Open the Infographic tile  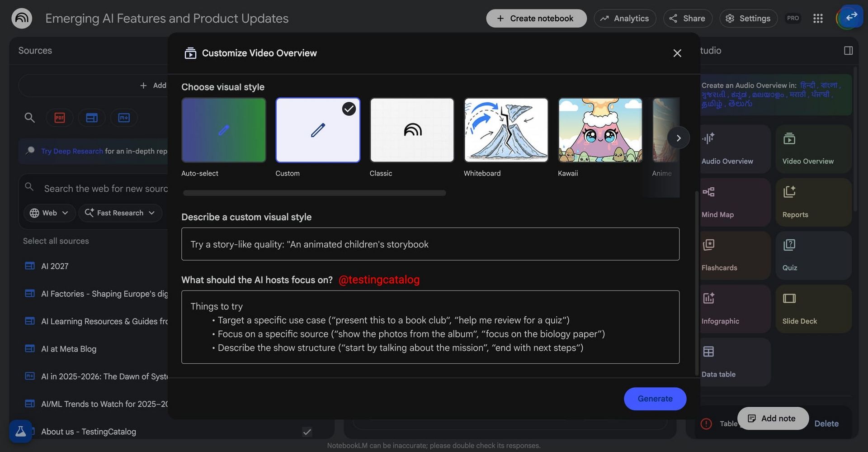click(x=735, y=309)
